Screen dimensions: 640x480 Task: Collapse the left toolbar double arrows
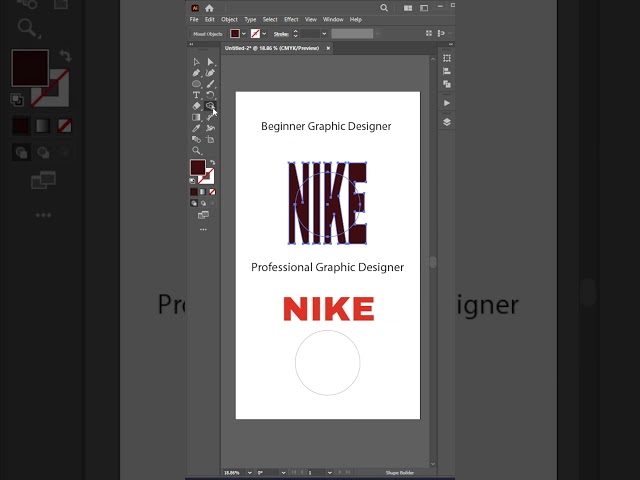click(191, 44)
